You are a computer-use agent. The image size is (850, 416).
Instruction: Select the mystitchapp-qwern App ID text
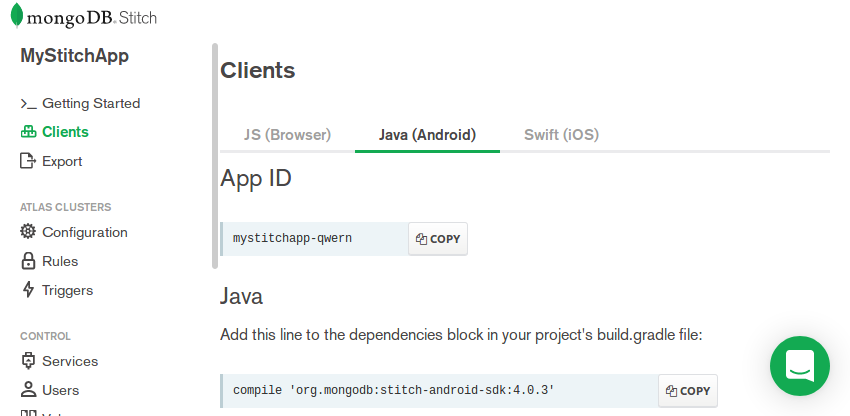pos(292,238)
